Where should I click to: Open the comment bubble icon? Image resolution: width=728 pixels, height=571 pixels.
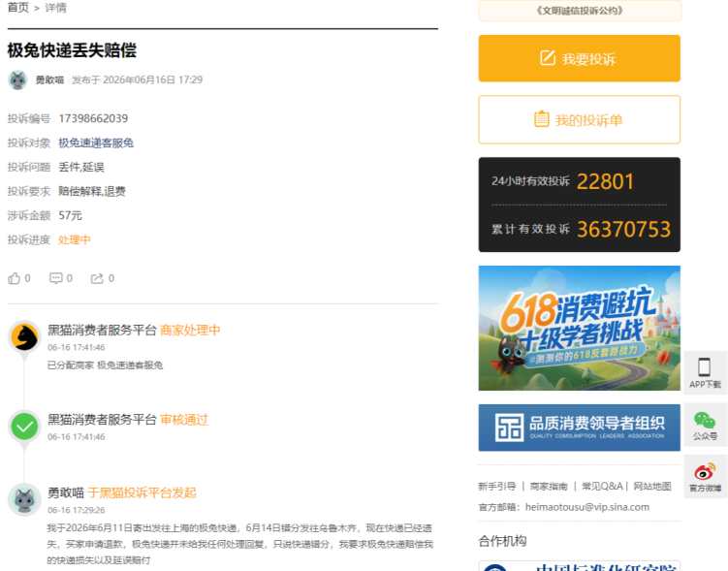(x=55, y=278)
